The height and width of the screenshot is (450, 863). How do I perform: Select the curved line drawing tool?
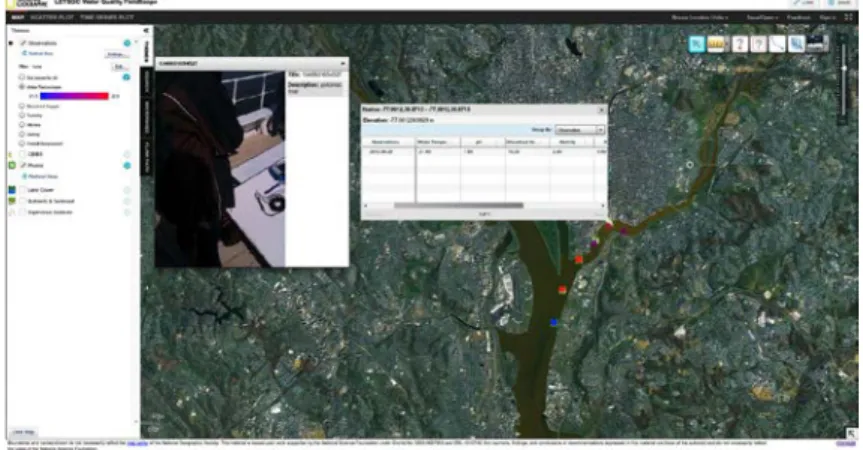click(x=777, y=44)
